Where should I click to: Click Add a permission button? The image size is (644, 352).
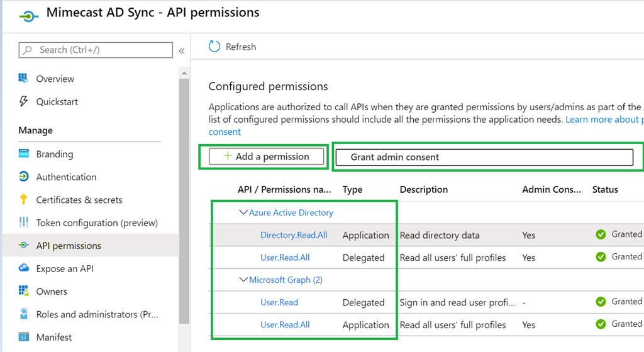click(x=266, y=157)
